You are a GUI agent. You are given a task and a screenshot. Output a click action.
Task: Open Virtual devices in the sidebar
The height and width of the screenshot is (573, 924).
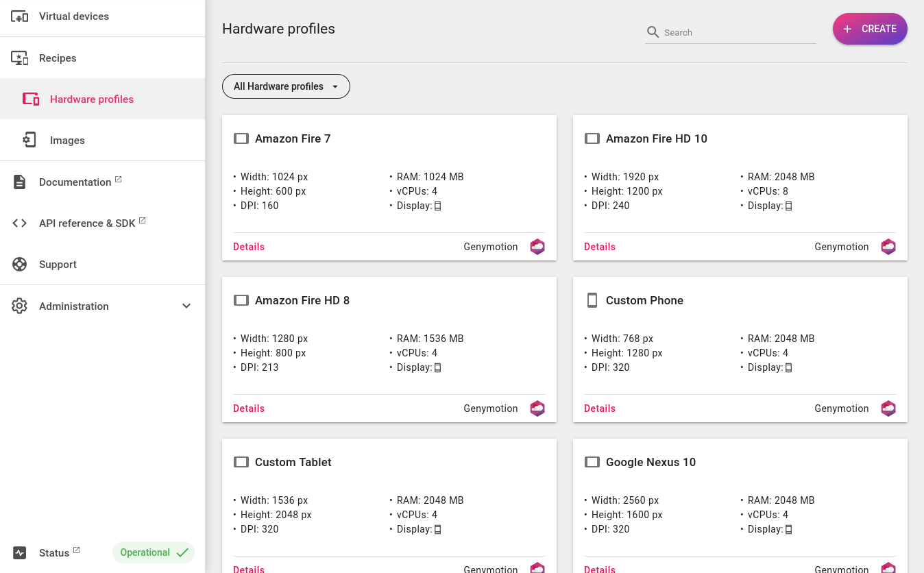click(x=102, y=16)
